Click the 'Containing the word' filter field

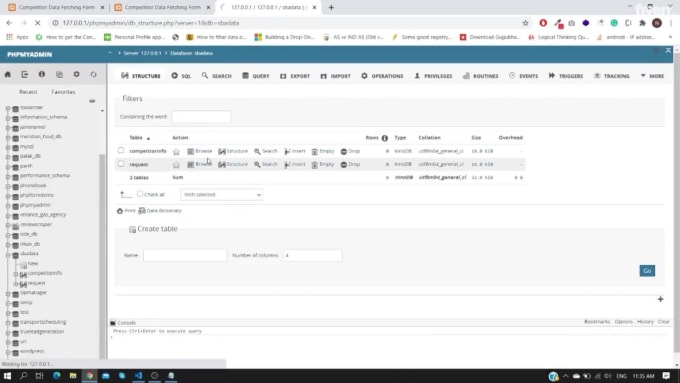201,117
